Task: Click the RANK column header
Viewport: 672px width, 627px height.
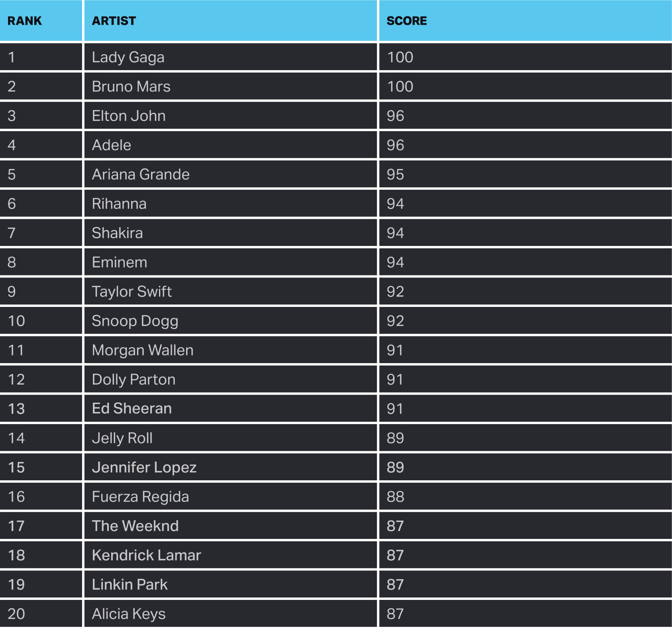Action: tap(25, 21)
